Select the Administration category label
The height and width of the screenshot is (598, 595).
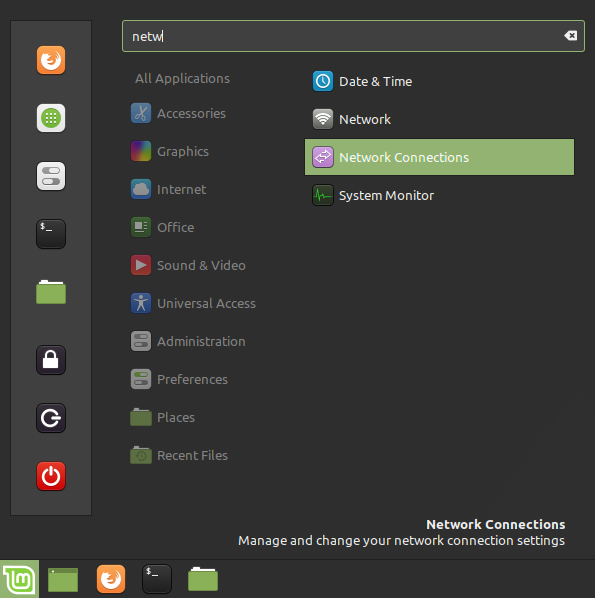(201, 341)
